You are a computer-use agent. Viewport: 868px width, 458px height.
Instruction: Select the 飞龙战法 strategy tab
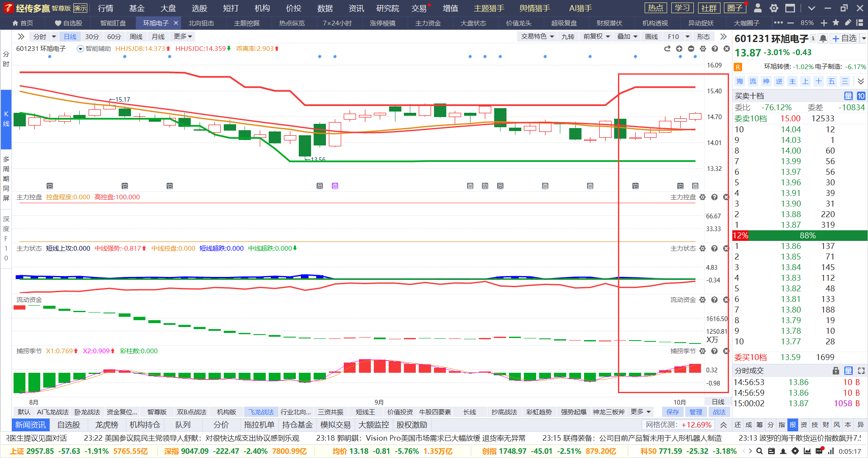click(x=261, y=412)
